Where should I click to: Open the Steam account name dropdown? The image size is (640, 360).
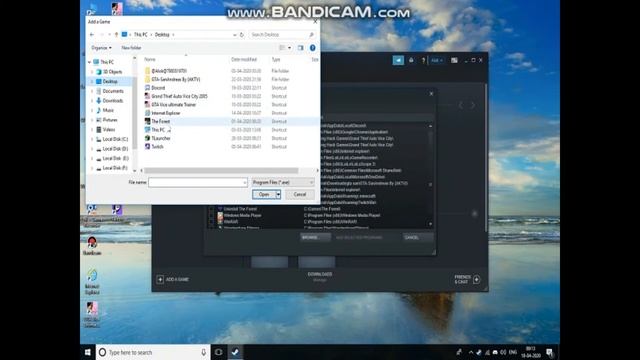pyautogui.click(x=437, y=60)
